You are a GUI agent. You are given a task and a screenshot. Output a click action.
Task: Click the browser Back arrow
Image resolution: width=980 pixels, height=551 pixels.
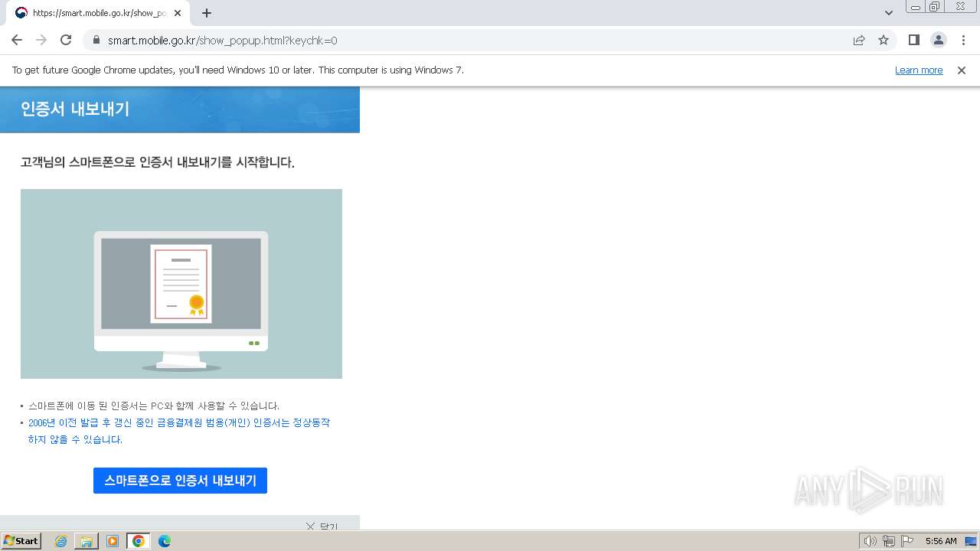tap(17, 40)
